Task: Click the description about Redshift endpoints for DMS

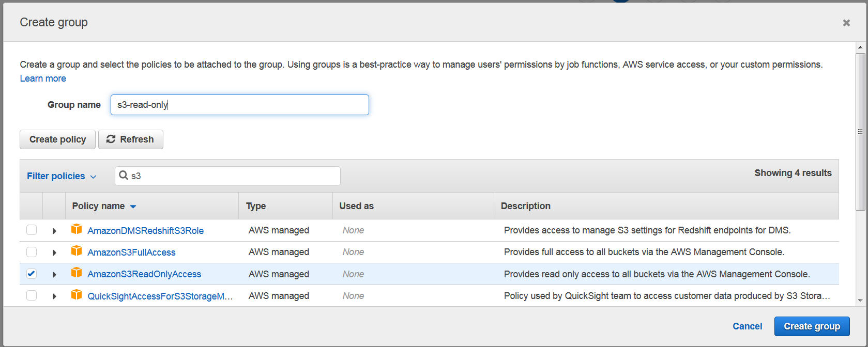Action: coord(647,230)
